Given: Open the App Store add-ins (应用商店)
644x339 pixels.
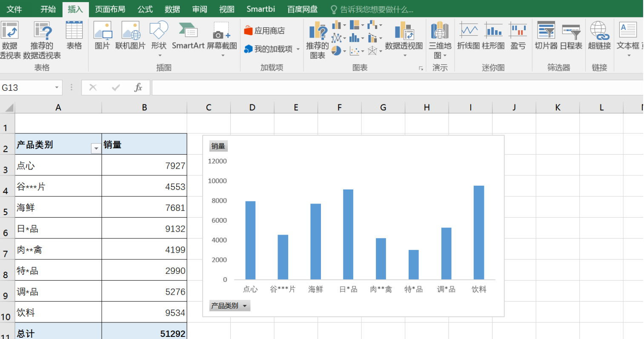Looking at the screenshot, I should tap(264, 31).
